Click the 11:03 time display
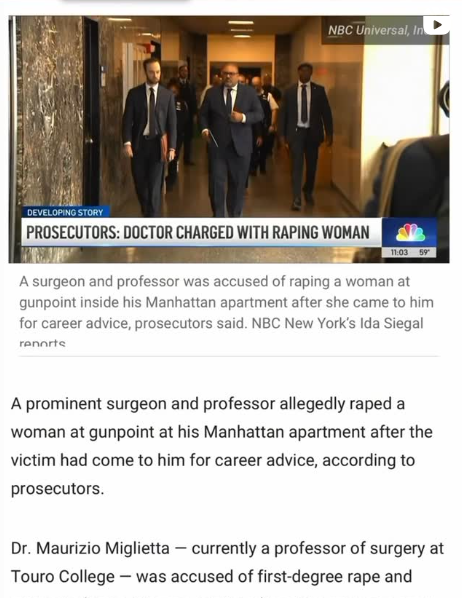 point(399,252)
